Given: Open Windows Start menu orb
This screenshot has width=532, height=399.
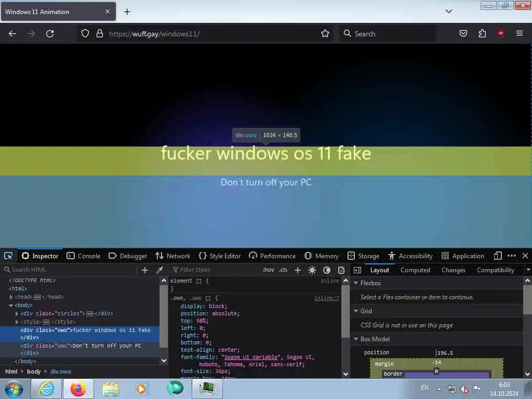Looking at the screenshot, I should [14, 389].
